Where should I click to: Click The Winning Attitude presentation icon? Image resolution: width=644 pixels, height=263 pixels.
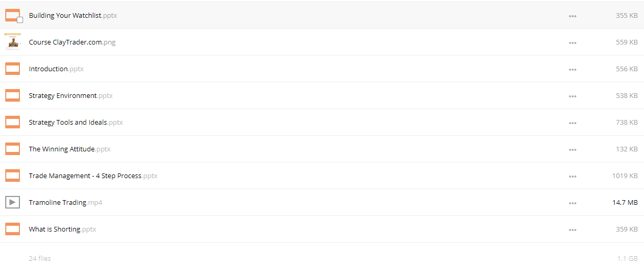13,149
